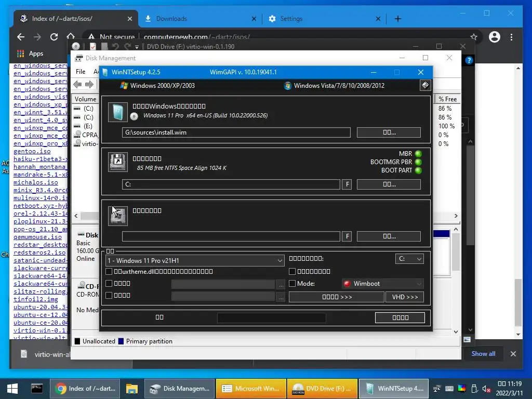Viewport: 532px width, 399px height.
Task: Click the G:\sources\install.wim path field
Action: click(x=236, y=132)
